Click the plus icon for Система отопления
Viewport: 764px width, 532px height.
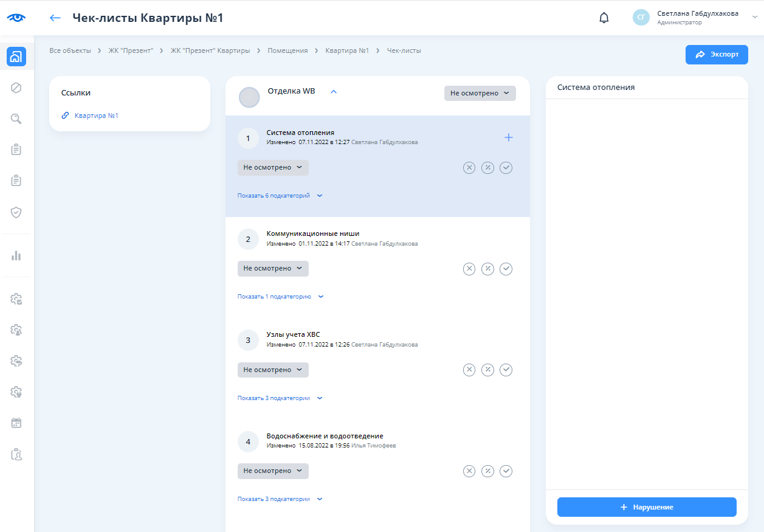click(x=508, y=137)
